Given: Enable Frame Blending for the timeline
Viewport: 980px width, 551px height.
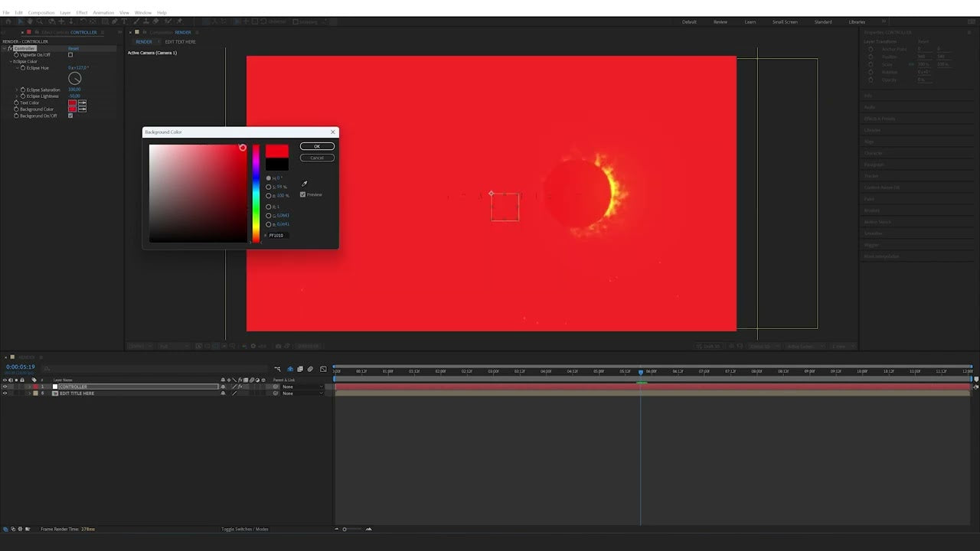Looking at the screenshot, I should coord(300,369).
